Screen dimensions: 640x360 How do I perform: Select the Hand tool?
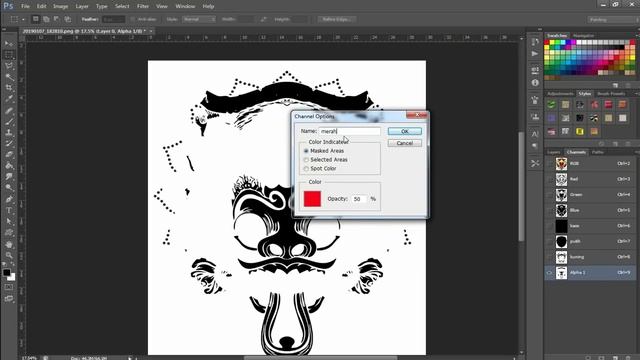[9, 244]
